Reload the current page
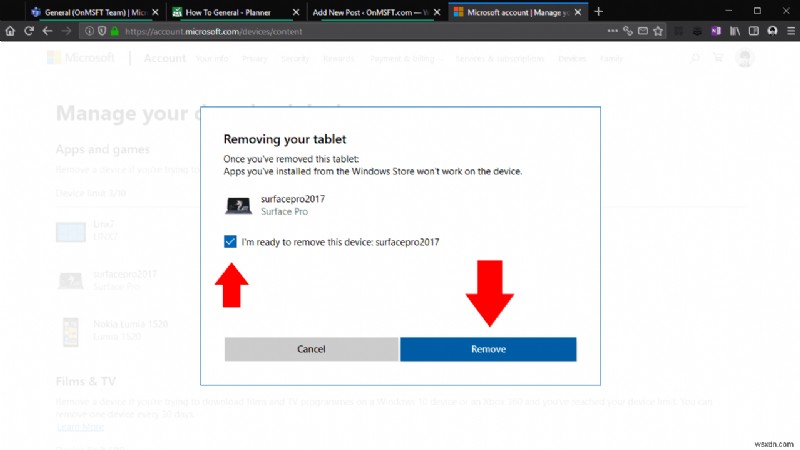The width and height of the screenshot is (800, 450). tap(29, 31)
